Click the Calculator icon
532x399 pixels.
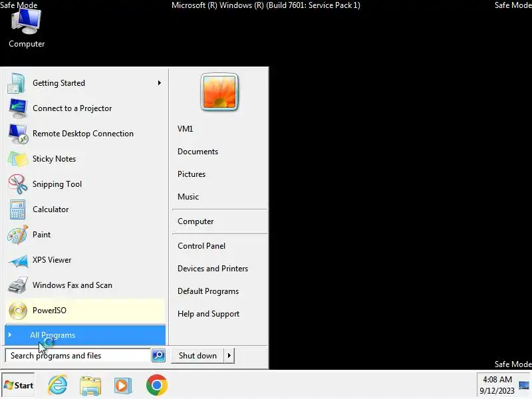pos(18,209)
